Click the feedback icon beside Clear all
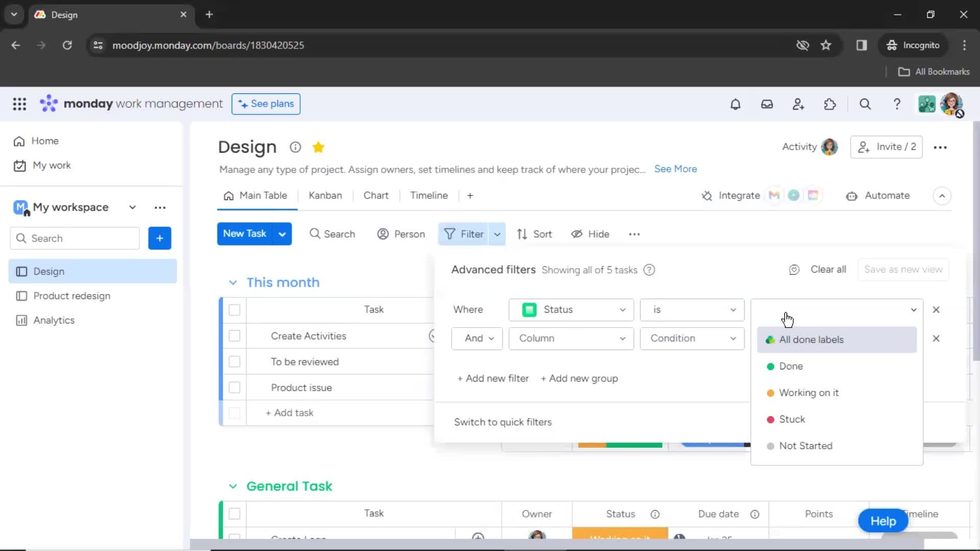The width and height of the screenshot is (980, 551). (794, 270)
